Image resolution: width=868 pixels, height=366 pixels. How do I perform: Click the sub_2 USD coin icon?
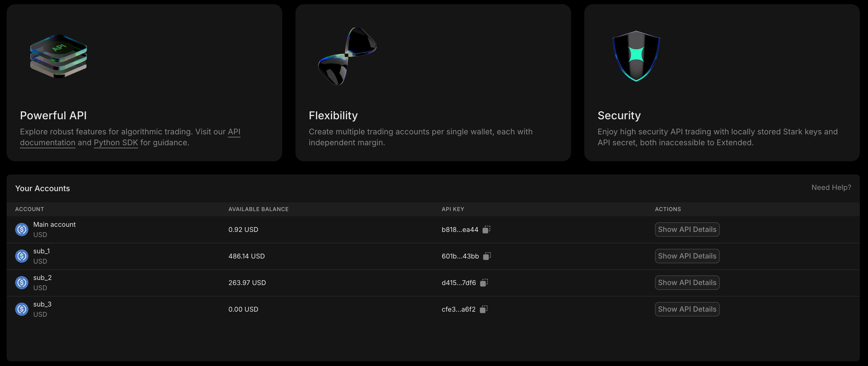tap(21, 283)
